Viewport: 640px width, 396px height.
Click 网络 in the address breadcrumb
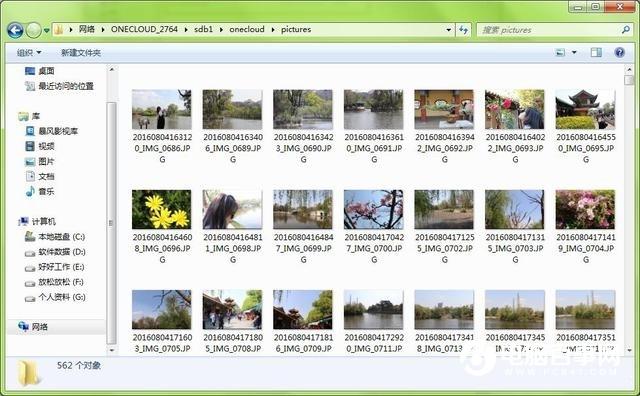[x=87, y=29]
